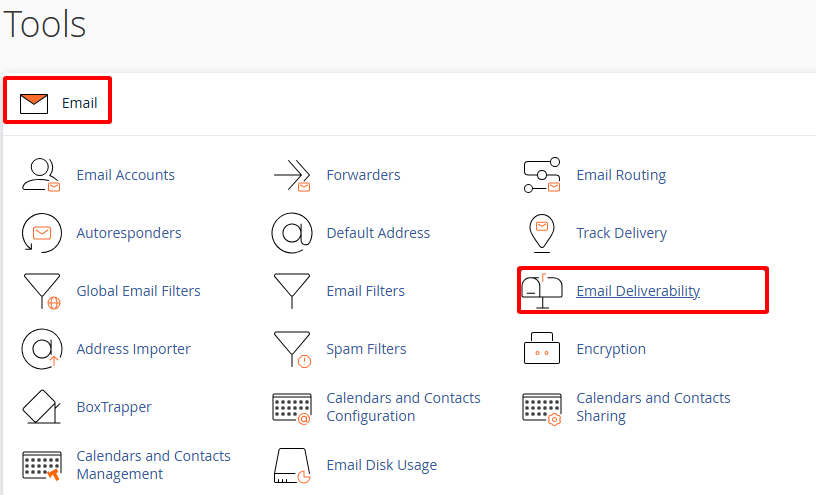This screenshot has width=816, height=495.
Task: Click the Email Accounts icon
Action: pyautogui.click(x=41, y=175)
